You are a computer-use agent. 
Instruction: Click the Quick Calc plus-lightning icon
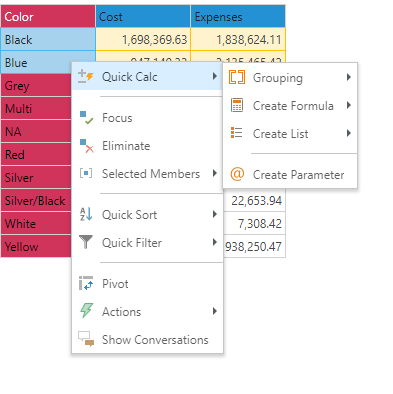86,76
